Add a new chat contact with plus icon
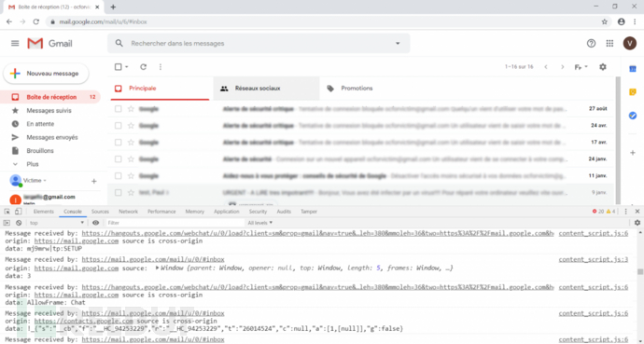 93,181
